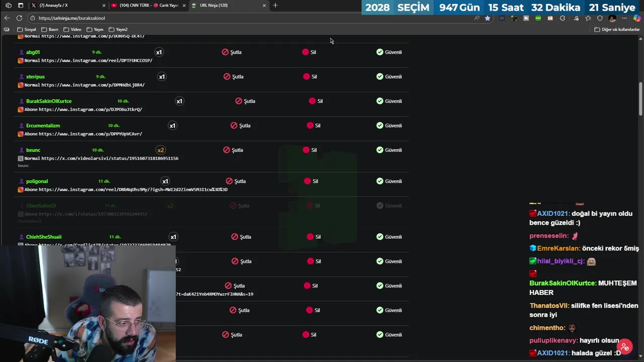Click the user icon next to poligonal
This screenshot has height=362, width=644.
pos(22,181)
